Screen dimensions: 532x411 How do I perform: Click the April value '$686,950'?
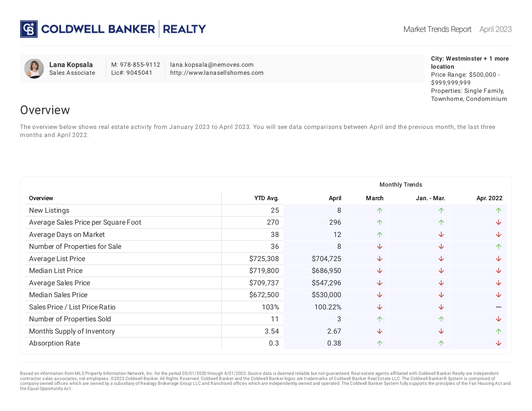[326, 271]
